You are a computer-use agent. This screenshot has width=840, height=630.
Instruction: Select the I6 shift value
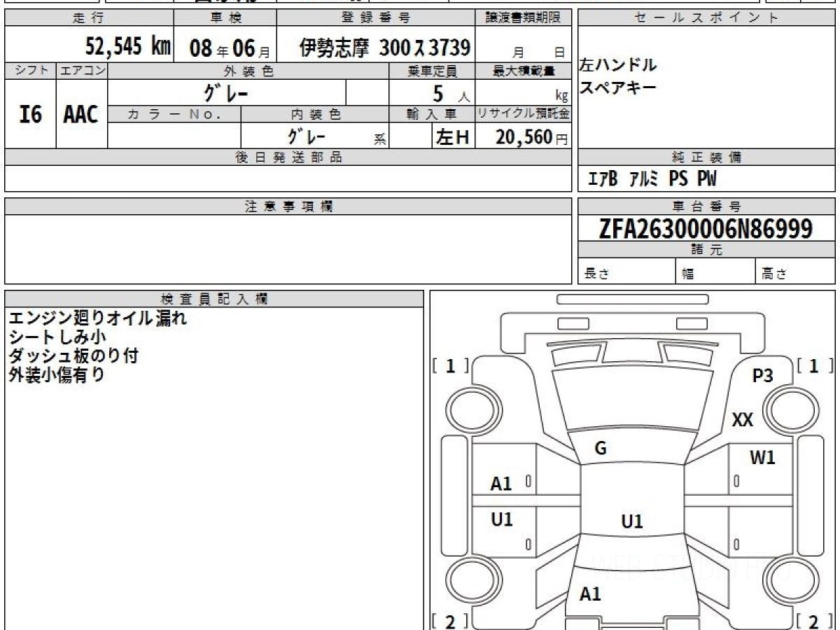click(x=30, y=115)
